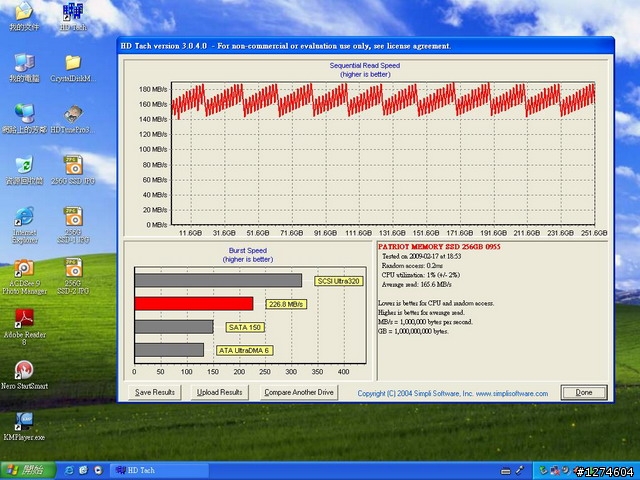Select the KMPlayer.exe desktop shortcut
This screenshot has height=480, width=640.
coord(24,427)
